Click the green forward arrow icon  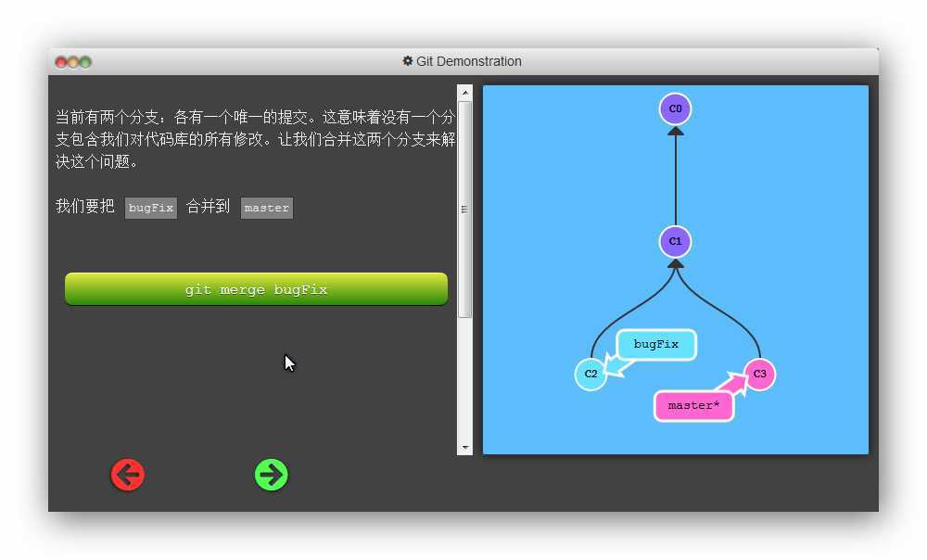[x=272, y=475]
